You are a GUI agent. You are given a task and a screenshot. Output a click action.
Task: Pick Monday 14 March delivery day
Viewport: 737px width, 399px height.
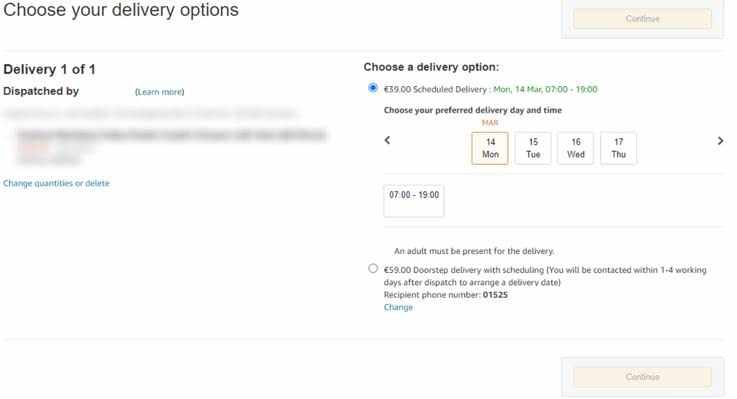(x=490, y=148)
